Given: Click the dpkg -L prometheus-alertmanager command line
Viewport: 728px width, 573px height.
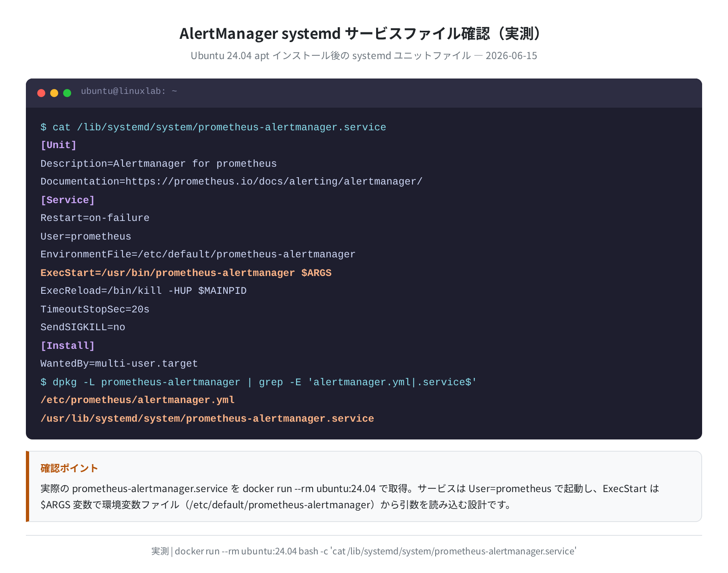Looking at the screenshot, I should coord(259,382).
